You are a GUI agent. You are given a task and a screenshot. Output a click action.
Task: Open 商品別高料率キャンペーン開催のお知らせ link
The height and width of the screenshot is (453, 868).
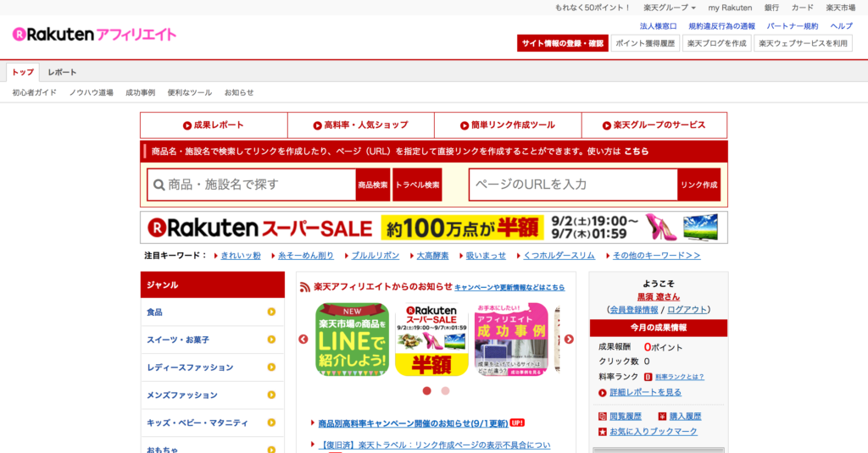413,423
